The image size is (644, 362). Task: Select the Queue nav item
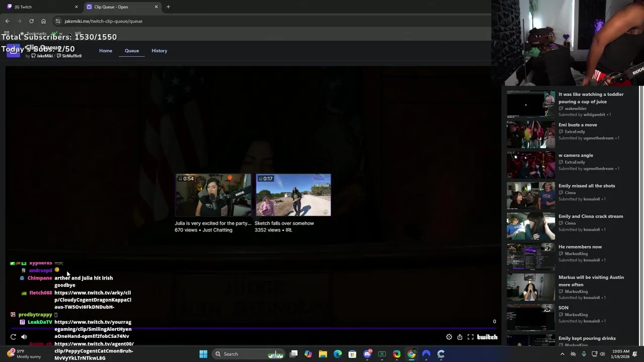click(x=132, y=51)
